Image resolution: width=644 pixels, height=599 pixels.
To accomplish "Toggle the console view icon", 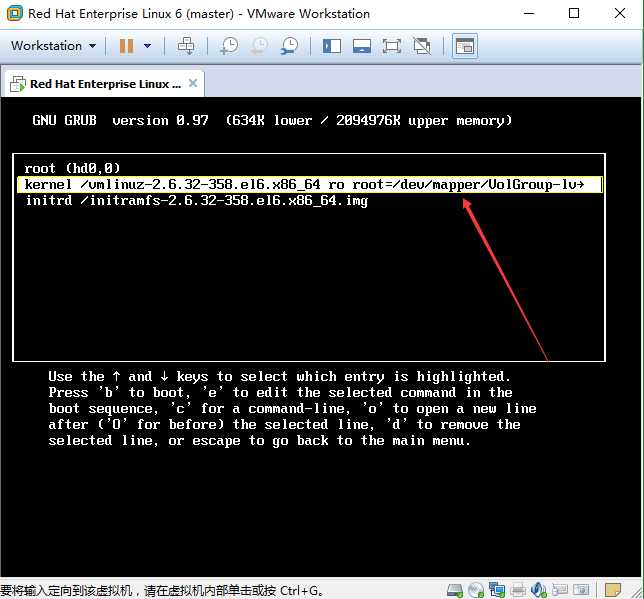I will [x=465, y=46].
